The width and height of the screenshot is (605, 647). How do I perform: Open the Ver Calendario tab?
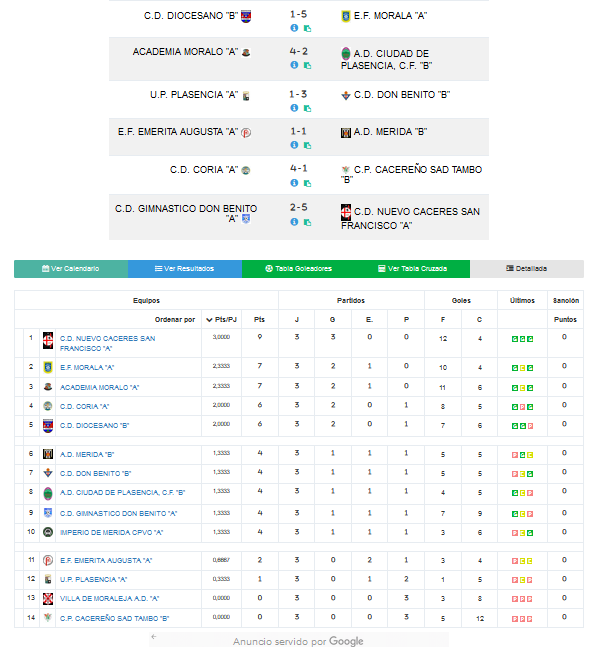[71, 269]
